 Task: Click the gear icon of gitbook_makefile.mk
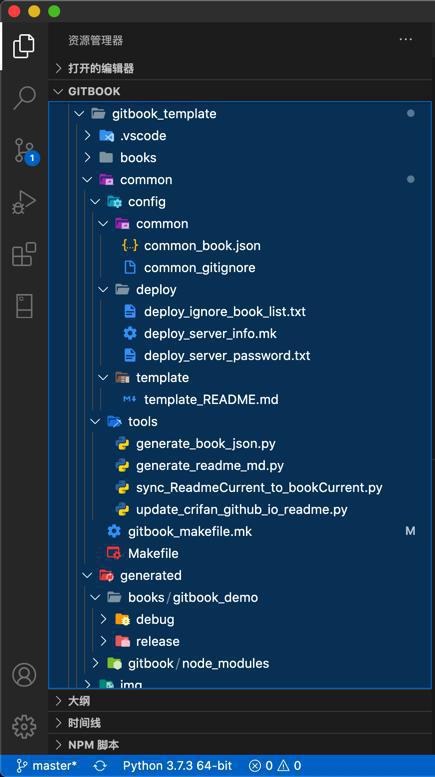(x=114, y=531)
